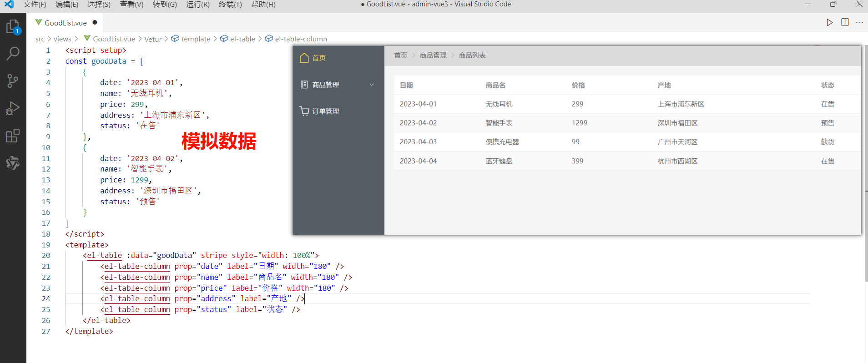Click the 商品管理 document icon in sidebar
Image resolution: width=868 pixels, height=363 pixels.
click(304, 85)
